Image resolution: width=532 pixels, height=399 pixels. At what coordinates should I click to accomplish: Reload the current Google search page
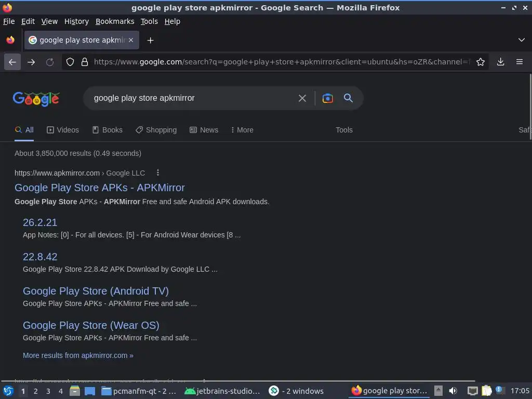pos(50,62)
